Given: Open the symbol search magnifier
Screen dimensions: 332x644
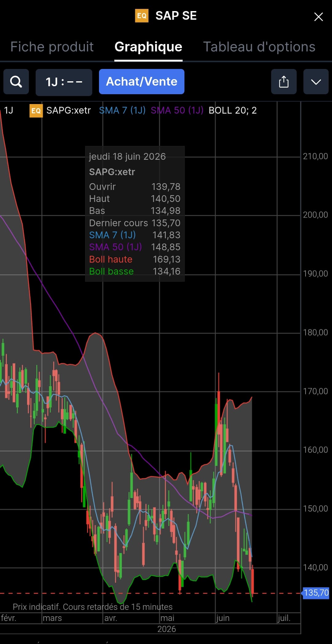Looking at the screenshot, I should click(16, 82).
